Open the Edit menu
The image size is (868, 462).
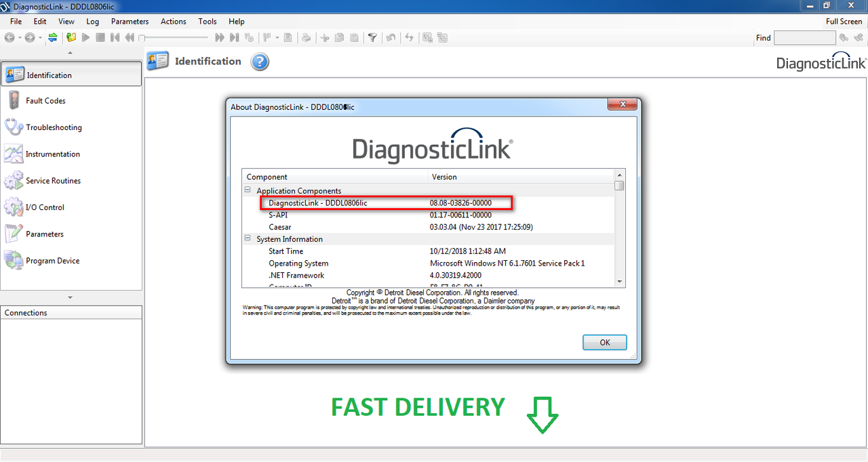pyautogui.click(x=40, y=22)
